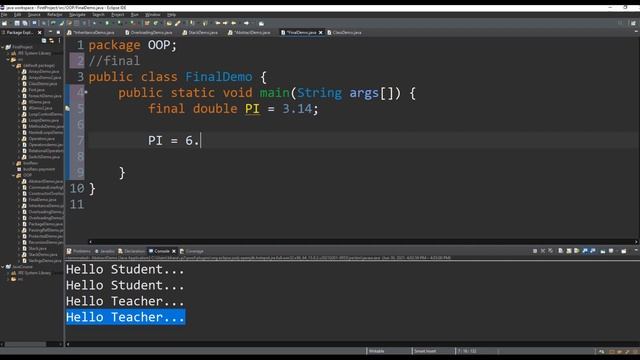
Task: Collapse the FirstProject tree node
Action: click(3, 47)
